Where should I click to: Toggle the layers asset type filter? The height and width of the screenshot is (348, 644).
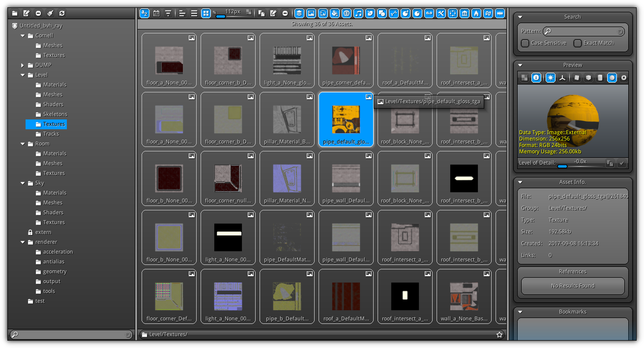[299, 13]
